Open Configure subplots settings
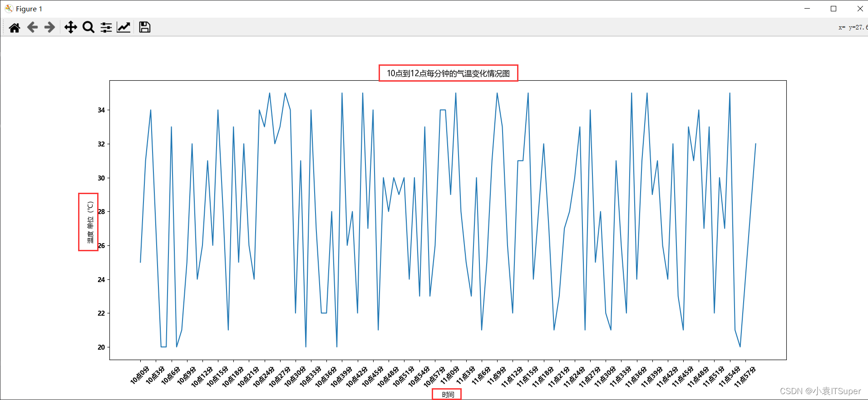Image resolution: width=868 pixels, height=400 pixels. tap(106, 27)
